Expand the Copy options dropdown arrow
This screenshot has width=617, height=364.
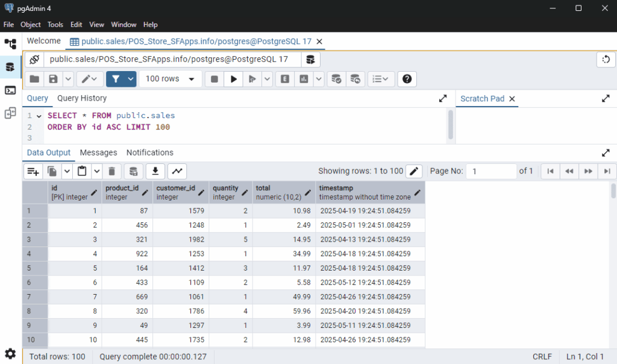point(67,171)
